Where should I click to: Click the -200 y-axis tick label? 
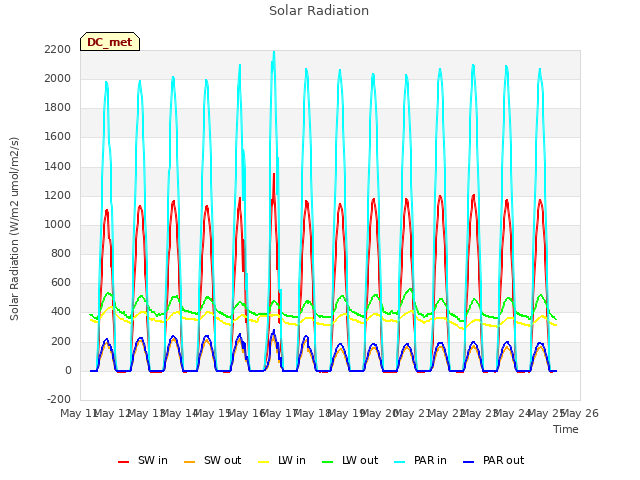click(59, 399)
